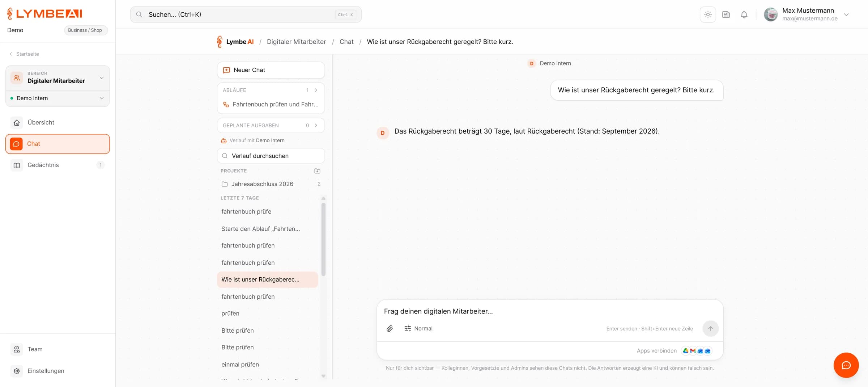Click the Digitaler Mitarbeiter breadcrumb

(296, 42)
